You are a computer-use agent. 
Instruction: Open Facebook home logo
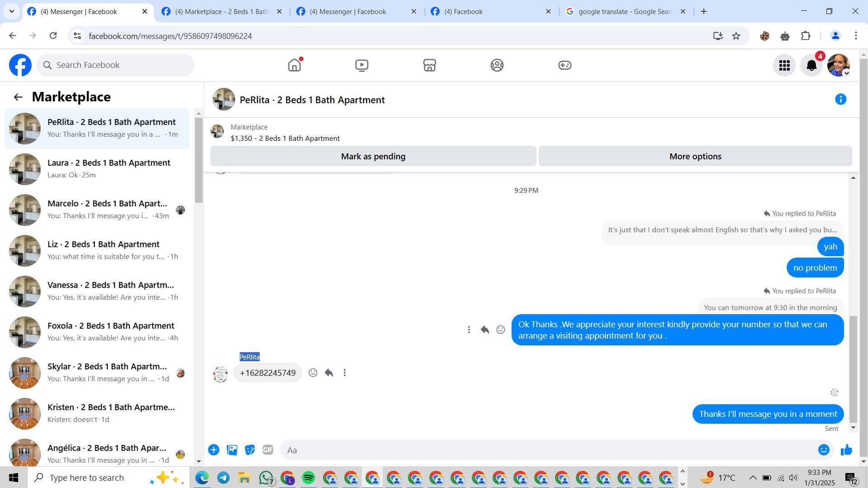pyautogui.click(x=20, y=65)
